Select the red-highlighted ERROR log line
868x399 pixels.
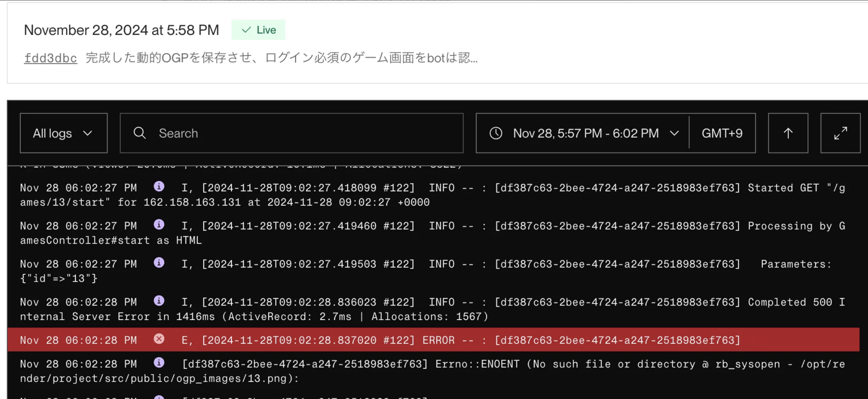point(433,340)
